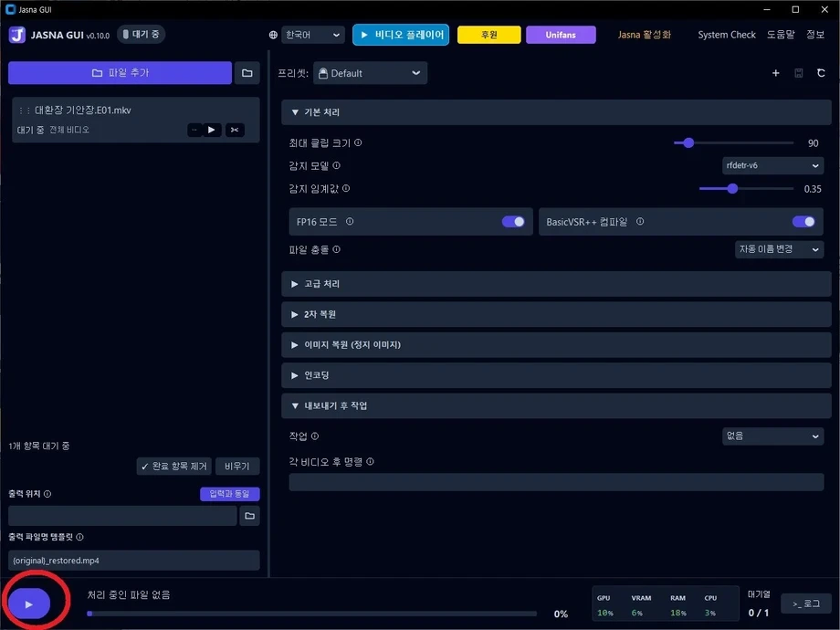Click the RAM 18% usage indicator
This screenshot has width=840, height=630.
[x=677, y=605]
